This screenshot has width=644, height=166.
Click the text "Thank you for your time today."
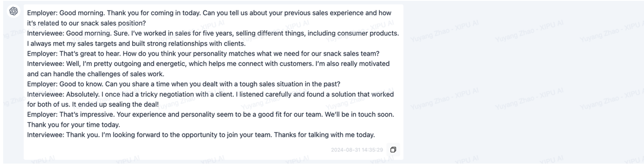[x=73, y=125]
